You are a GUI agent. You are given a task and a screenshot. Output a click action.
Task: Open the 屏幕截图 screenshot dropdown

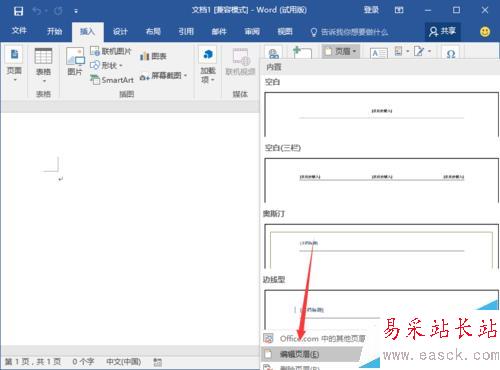pyautogui.click(x=163, y=76)
